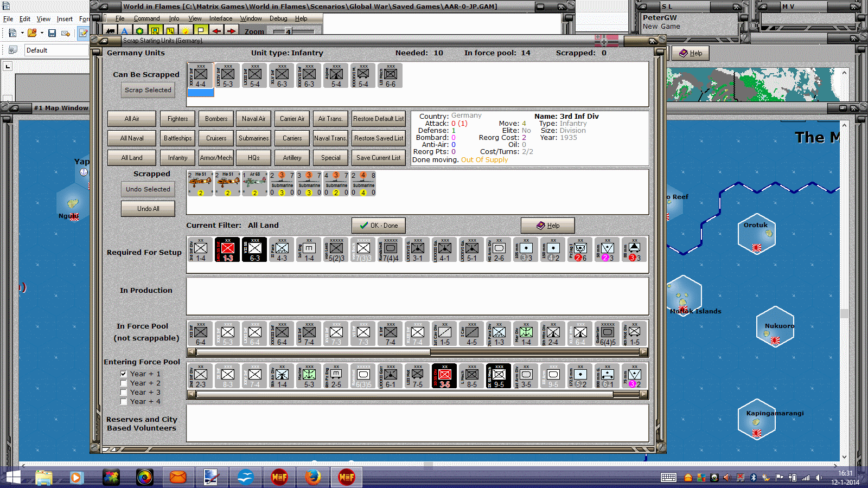This screenshot has width=868, height=488.
Task: Open the Debug menu
Action: pos(278,18)
